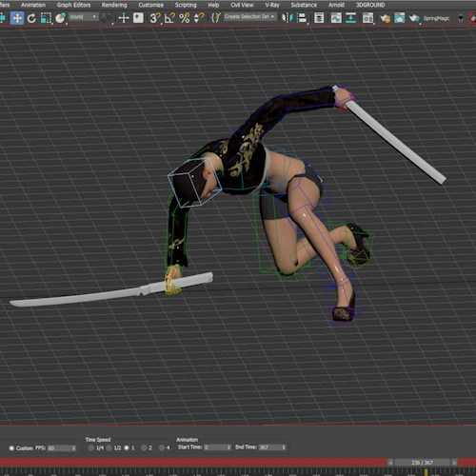Activate the Select and Scale tool
Viewport: 476px width, 476px height.
click(x=46, y=18)
